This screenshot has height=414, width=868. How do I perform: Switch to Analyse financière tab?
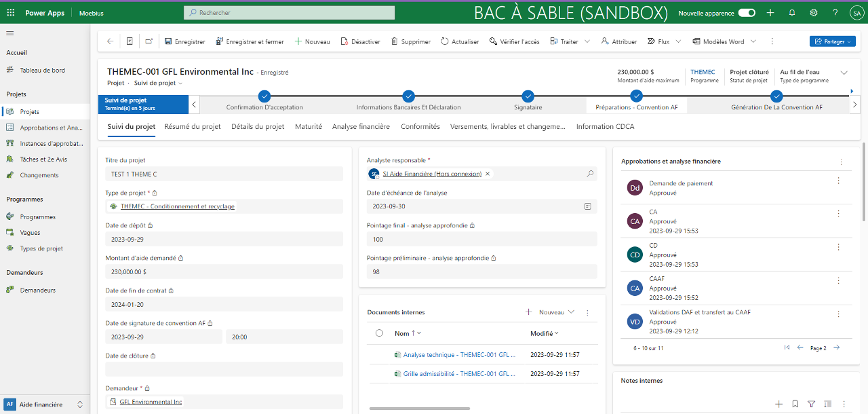[361, 126]
